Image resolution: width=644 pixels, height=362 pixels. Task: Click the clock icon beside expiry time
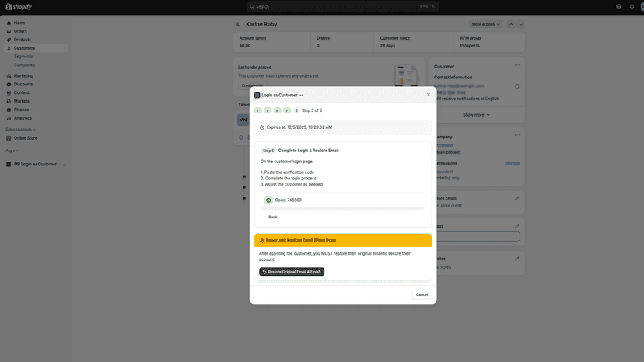pos(262,127)
